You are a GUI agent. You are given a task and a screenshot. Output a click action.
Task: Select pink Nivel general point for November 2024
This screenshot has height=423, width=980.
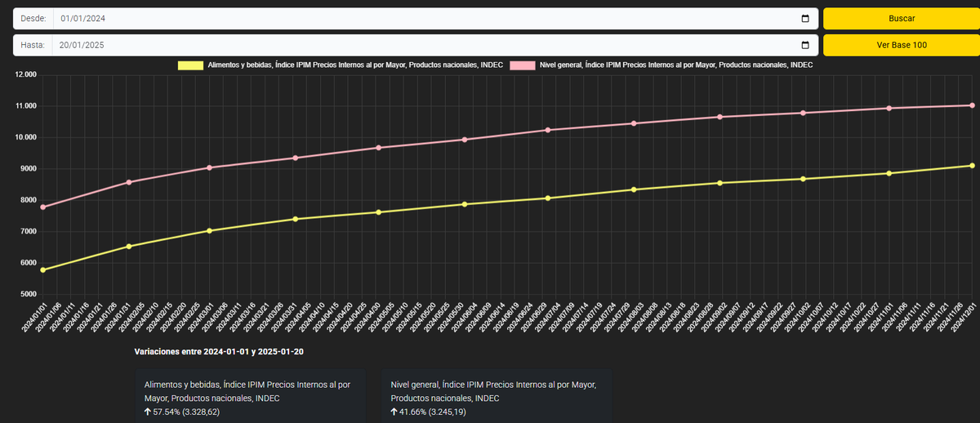point(889,108)
